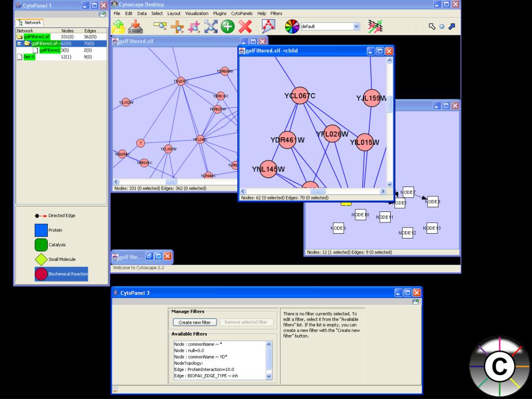The image size is (532, 399).
Task: Select the Biochemical Reaction red circle
Action: (41, 274)
